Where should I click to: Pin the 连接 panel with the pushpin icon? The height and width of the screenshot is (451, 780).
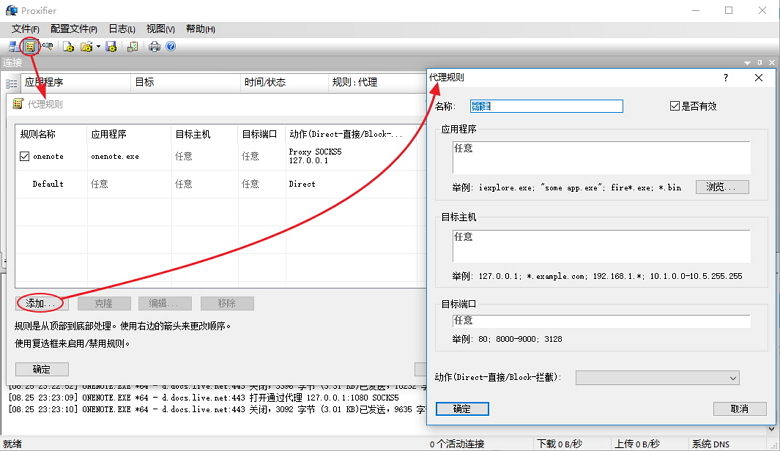click(x=760, y=63)
